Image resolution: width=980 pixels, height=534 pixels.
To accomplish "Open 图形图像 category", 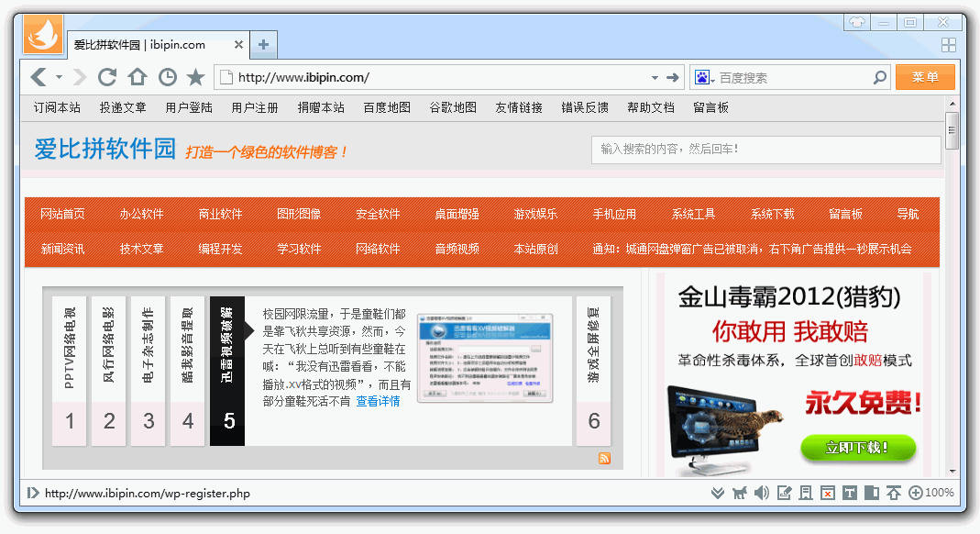I will pyautogui.click(x=299, y=214).
